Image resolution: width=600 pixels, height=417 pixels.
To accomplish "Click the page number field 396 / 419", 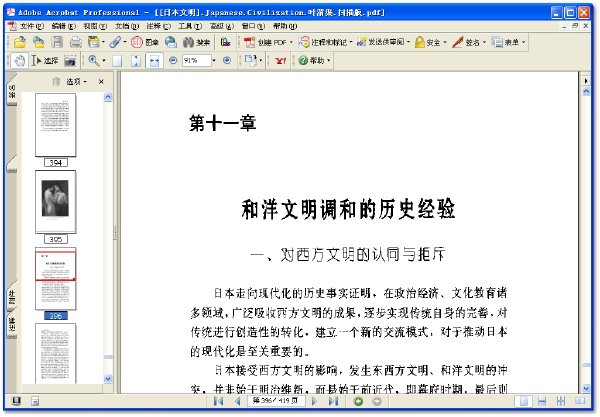I will (276, 401).
